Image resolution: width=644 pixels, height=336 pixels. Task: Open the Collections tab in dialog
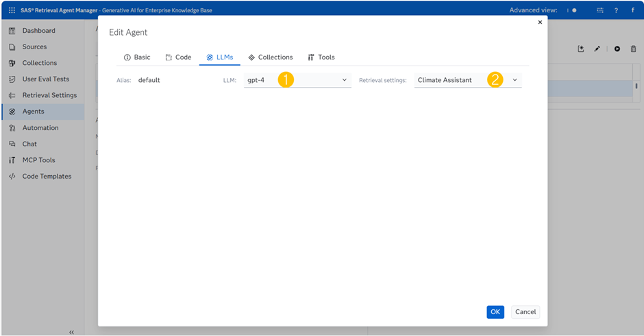point(270,57)
